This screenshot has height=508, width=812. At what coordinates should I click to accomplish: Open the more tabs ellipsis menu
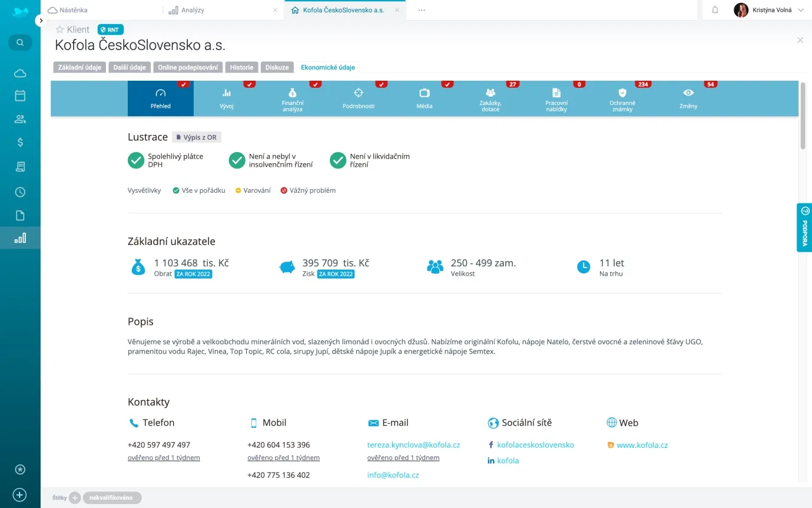(422, 10)
